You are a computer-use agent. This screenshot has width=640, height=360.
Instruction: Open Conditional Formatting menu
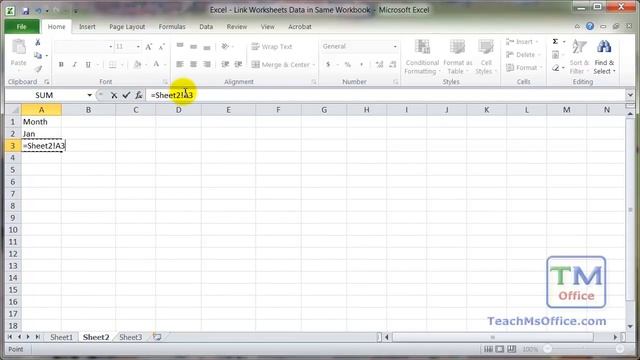(422, 57)
